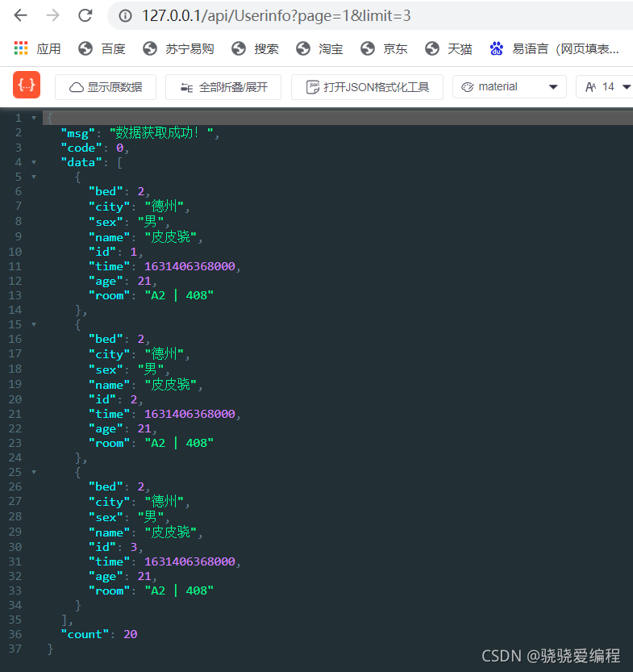Image resolution: width=633 pixels, height=672 pixels.
Task: Click the 显示原数据 button
Action: [106, 87]
